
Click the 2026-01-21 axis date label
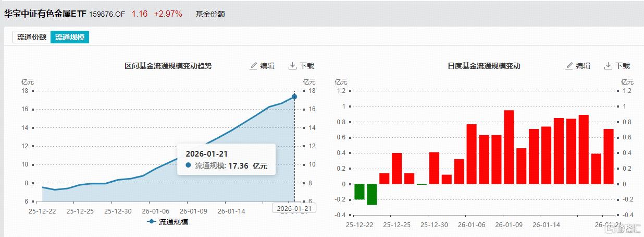coord(294,208)
